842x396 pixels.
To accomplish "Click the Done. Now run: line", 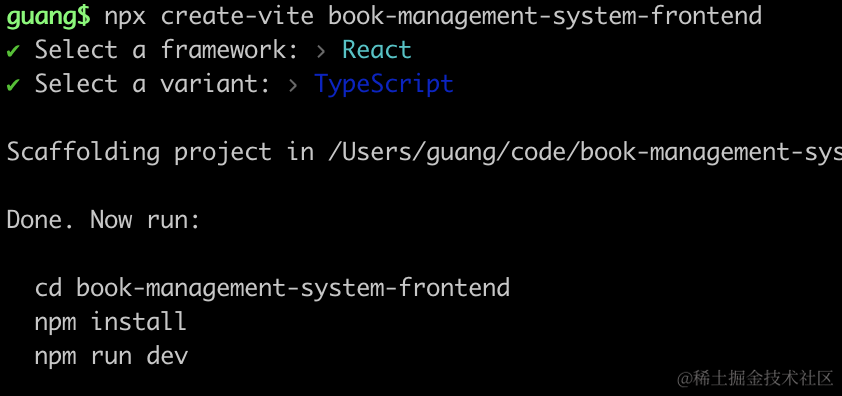I will [103, 220].
